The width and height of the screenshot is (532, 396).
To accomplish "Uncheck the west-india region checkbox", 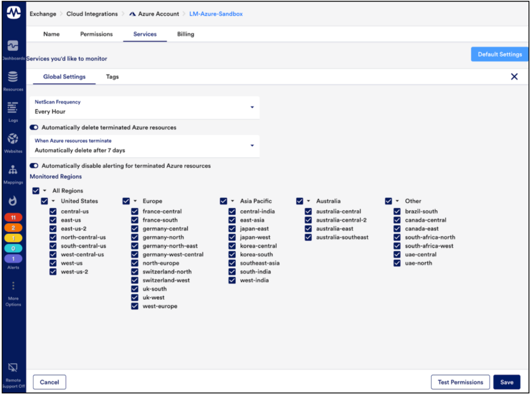I will tap(232, 280).
